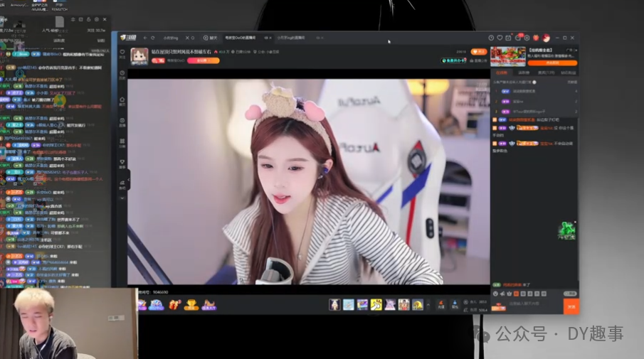Viewport: 644px width, 359px height.
Task: Click the orange follow button
Action: coord(478,52)
